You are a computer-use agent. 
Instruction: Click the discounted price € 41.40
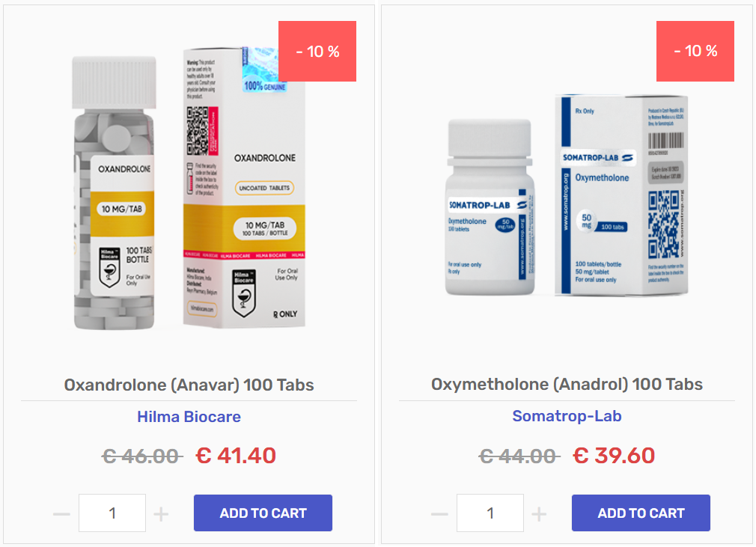coord(236,456)
